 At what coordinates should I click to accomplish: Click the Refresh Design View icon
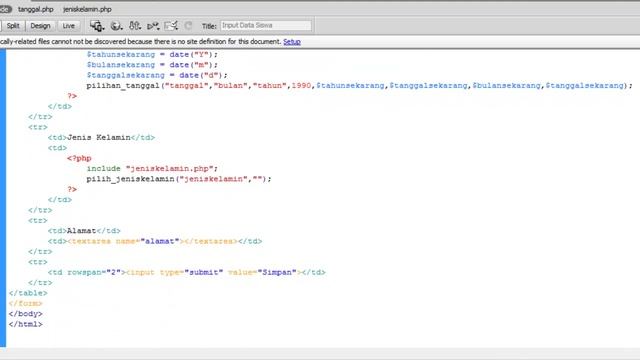pyautogui.click(x=188, y=26)
